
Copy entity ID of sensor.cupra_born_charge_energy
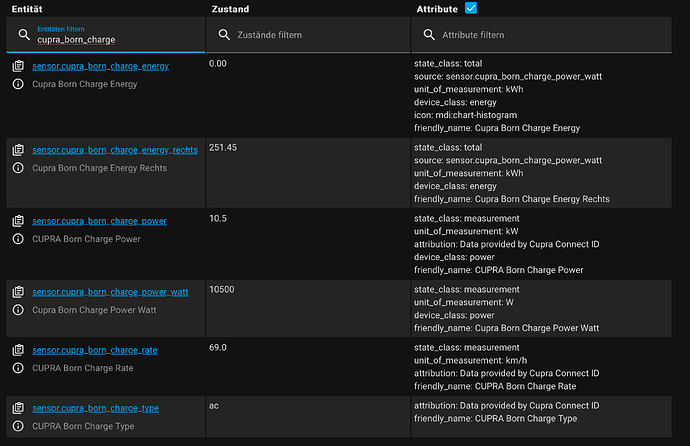(x=18, y=66)
